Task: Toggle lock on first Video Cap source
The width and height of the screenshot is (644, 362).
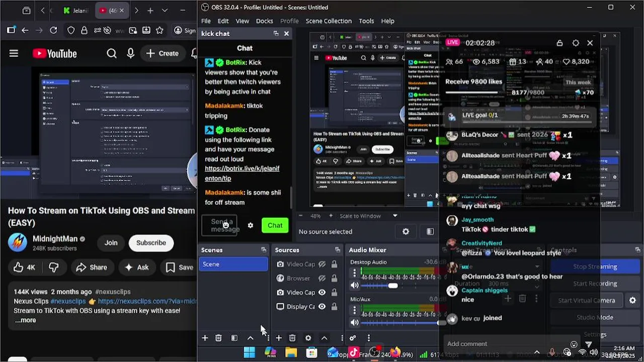Action: [334, 264]
